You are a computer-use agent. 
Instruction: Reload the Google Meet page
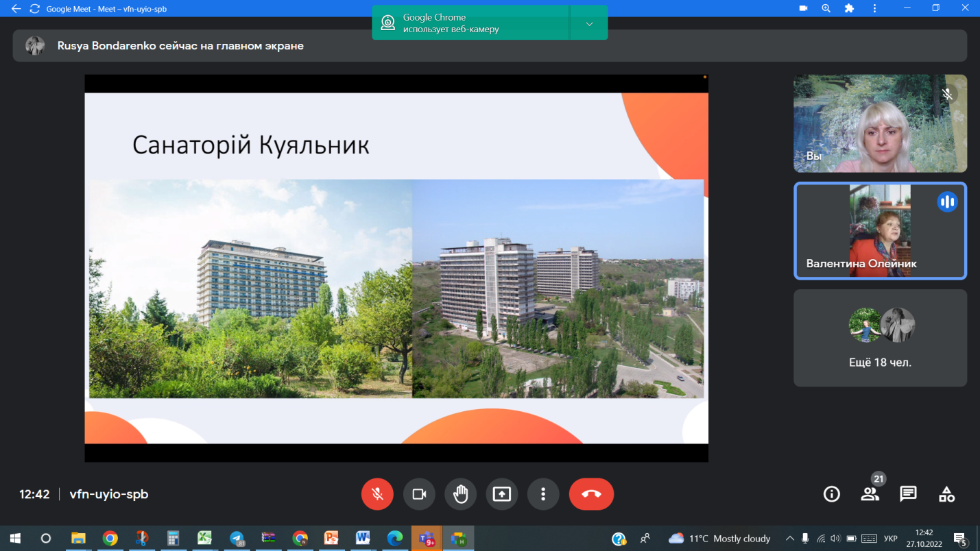(x=34, y=9)
